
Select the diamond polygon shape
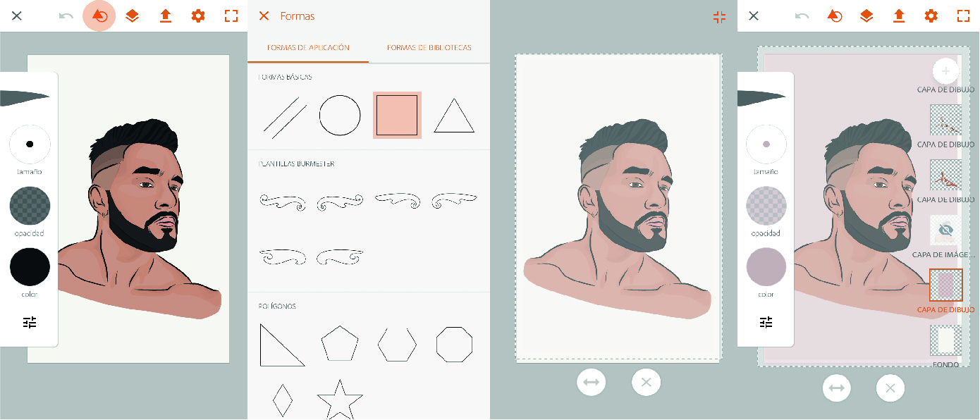point(282,400)
